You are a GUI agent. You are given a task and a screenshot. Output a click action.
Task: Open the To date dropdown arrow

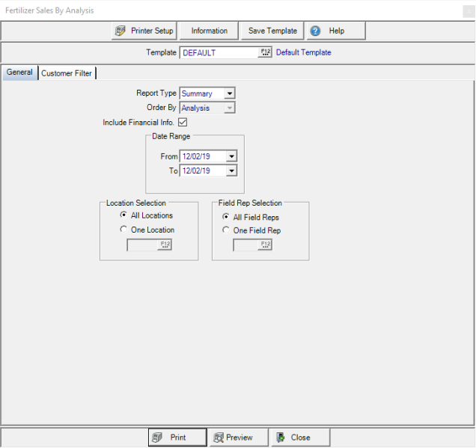[x=231, y=171]
